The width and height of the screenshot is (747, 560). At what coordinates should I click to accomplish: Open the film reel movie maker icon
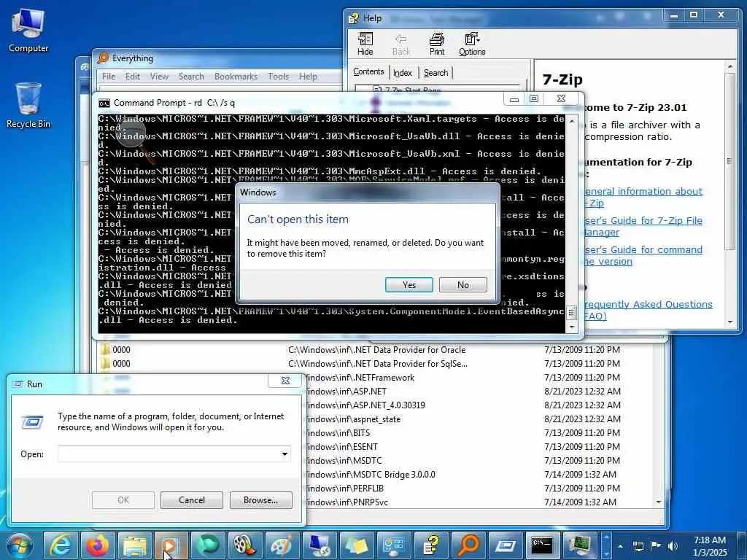click(x=245, y=545)
